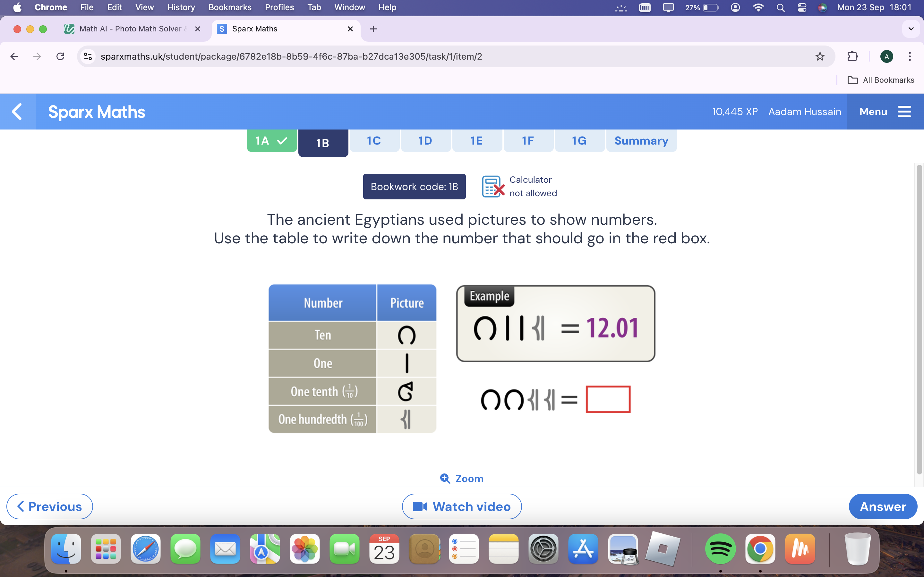Click the Watch Video play button icon
The width and height of the screenshot is (924, 577).
(x=419, y=506)
